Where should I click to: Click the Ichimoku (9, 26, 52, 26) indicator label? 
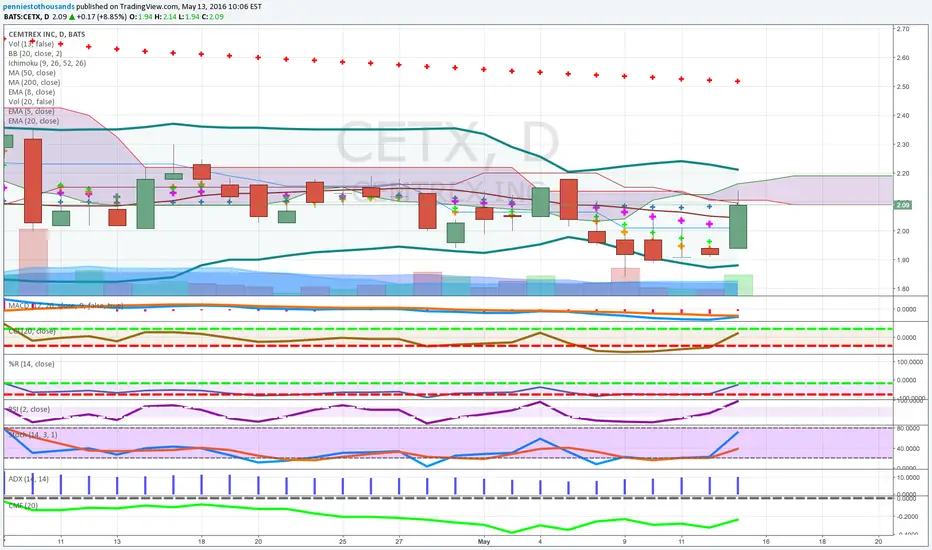(47, 63)
